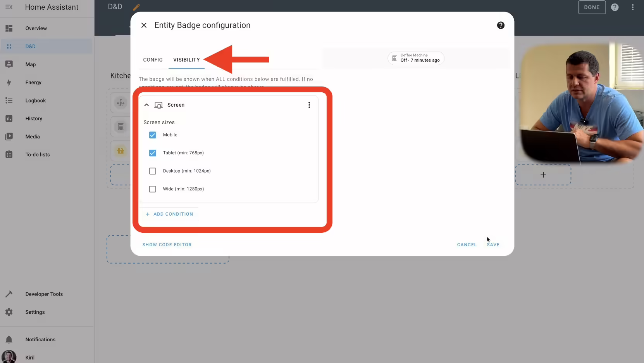Image resolution: width=644 pixels, height=363 pixels.
Task: Open the D&D dashboard icon in sidebar
Action: [9, 47]
